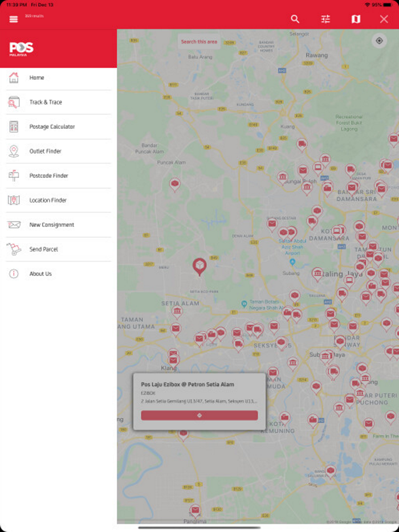Viewport: 399px width, 532px height.
Task: Switch to map view icon
Action: 356,19
